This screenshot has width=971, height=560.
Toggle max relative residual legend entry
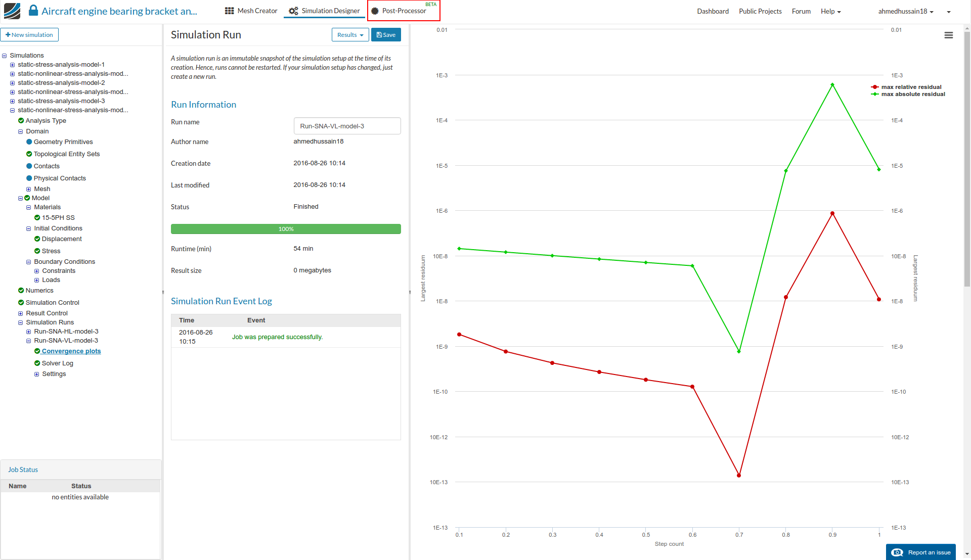click(910, 87)
